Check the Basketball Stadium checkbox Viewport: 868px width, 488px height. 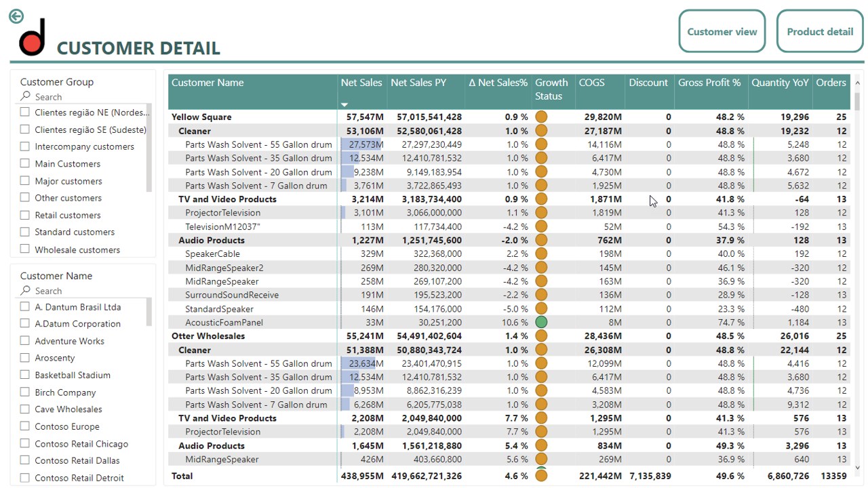point(25,375)
